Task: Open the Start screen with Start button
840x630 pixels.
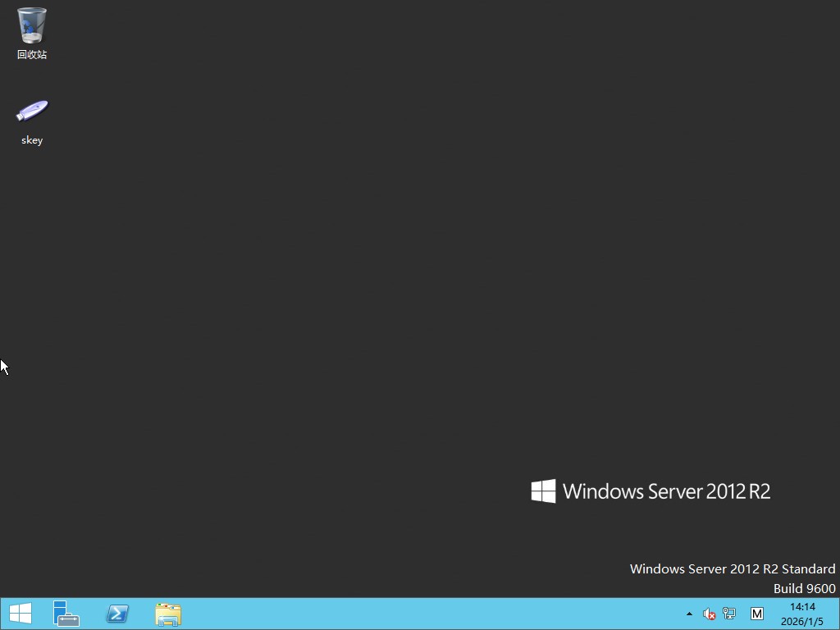Action: pos(20,614)
